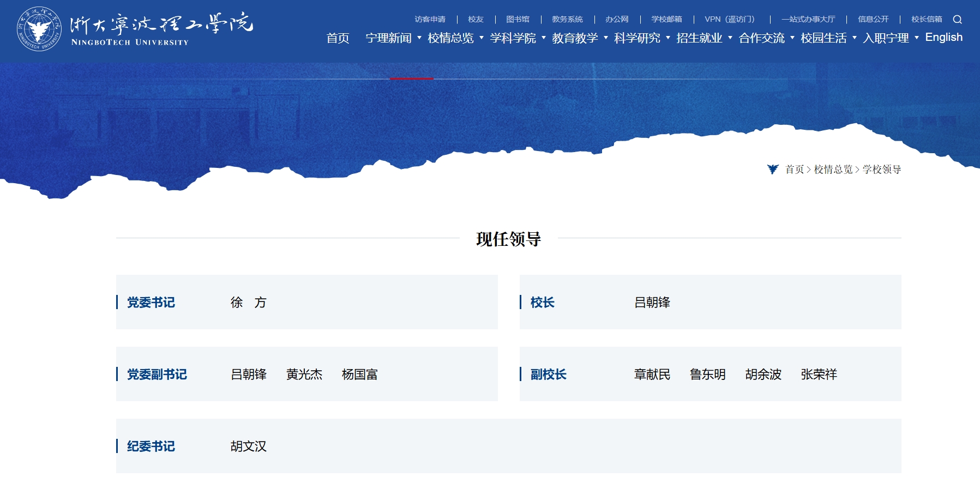
Task: Open the 学校邮箱 link
Action: coord(666,20)
